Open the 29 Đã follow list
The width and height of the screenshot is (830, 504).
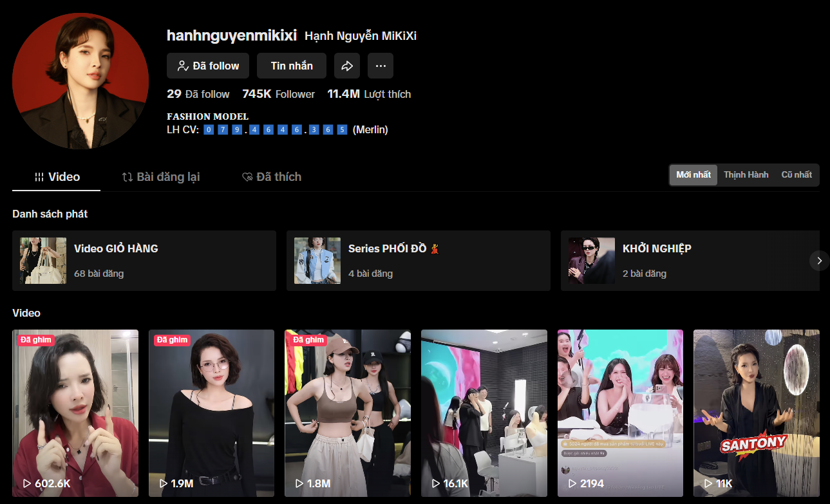(198, 94)
